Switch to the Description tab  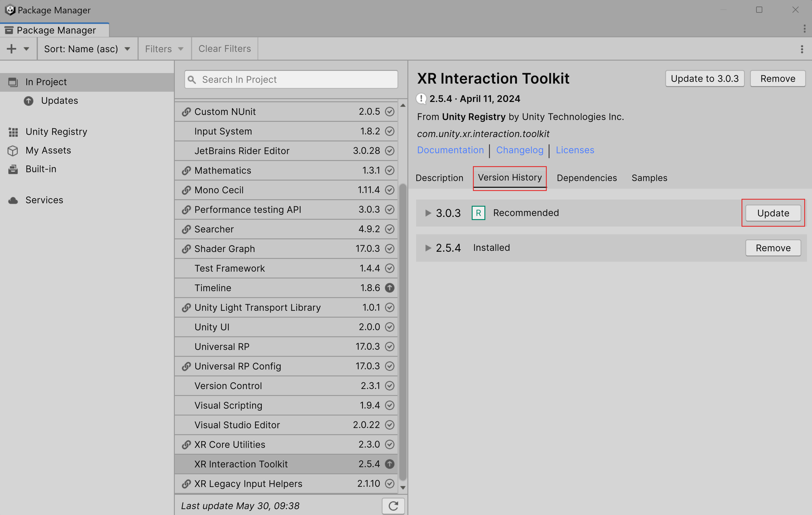(x=439, y=178)
